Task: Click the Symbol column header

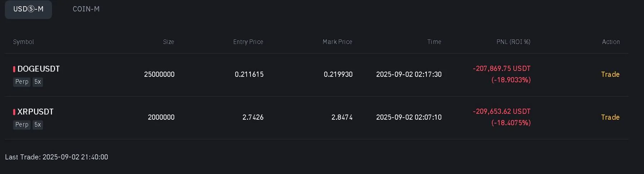Action: click(23, 42)
